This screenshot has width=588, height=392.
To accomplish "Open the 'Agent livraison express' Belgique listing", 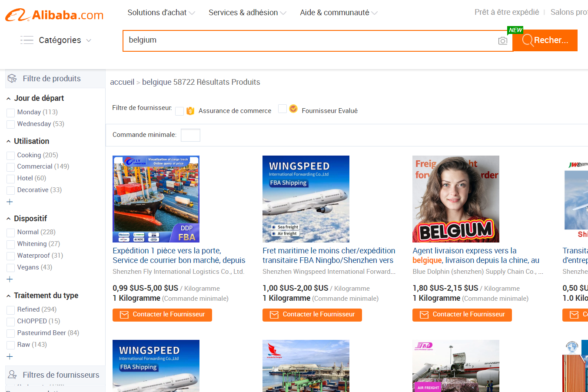I will point(476,256).
